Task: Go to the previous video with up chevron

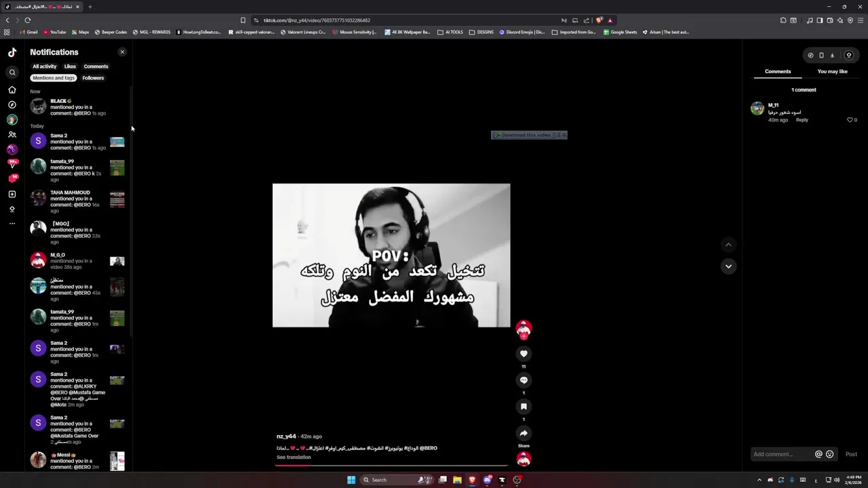Action: pyautogui.click(x=728, y=245)
